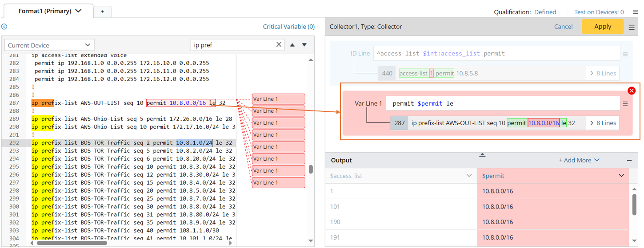Add a new format tab with plus
Image resolution: width=644 pixels, height=248 pixels.
[102, 12]
